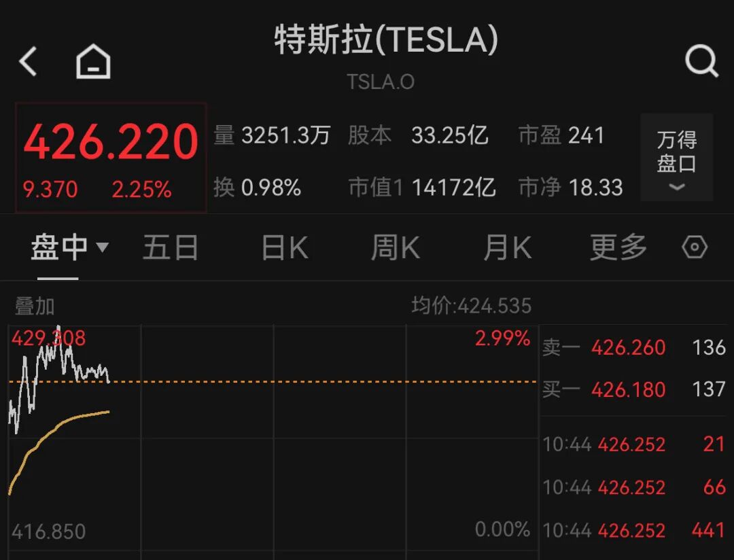
Task: Open the home icon
Action: point(93,62)
